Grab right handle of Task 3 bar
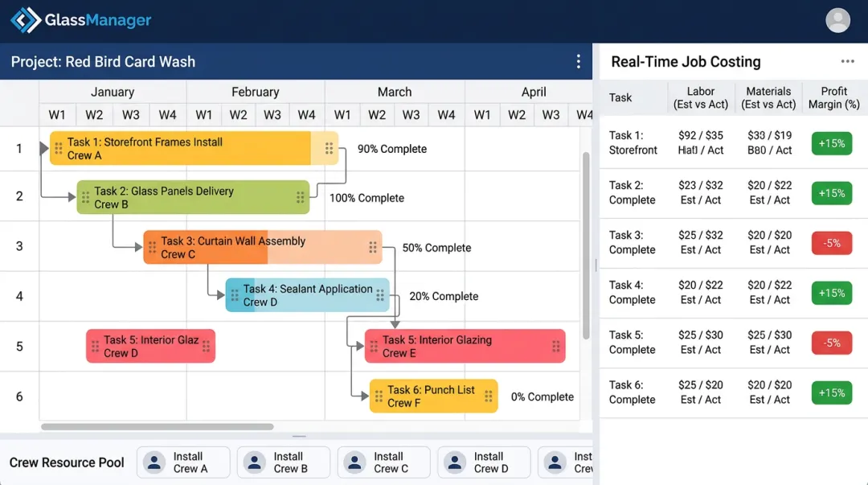Image resolution: width=868 pixels, height=485 pixels. tap(373, 247)
